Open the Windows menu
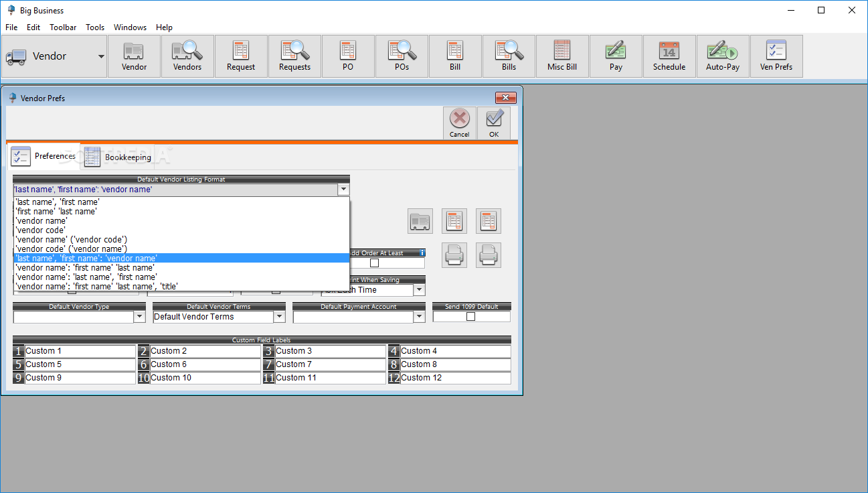This screenshot has height=493, width=868. 130,27
